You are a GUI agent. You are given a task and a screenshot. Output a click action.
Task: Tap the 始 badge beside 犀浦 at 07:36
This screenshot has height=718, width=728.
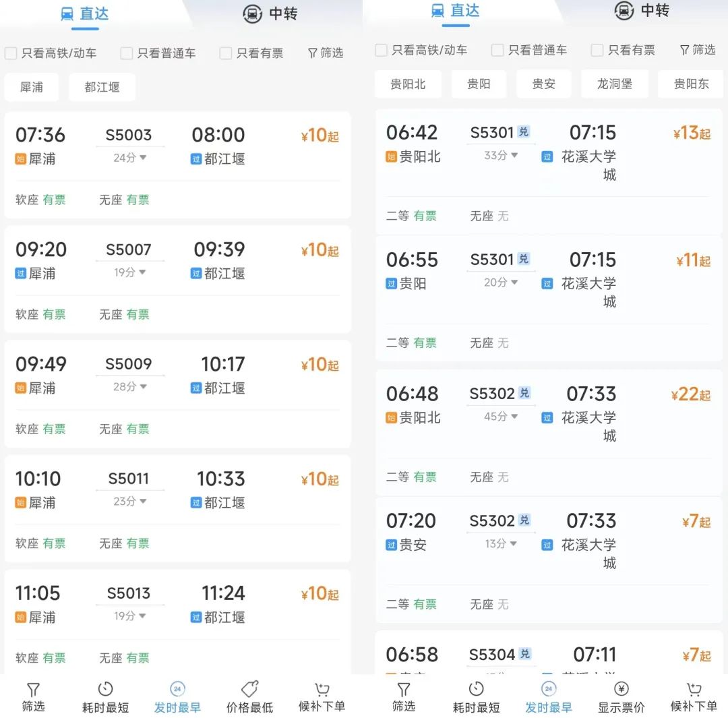pyautogui.click(x=21, y=159)
